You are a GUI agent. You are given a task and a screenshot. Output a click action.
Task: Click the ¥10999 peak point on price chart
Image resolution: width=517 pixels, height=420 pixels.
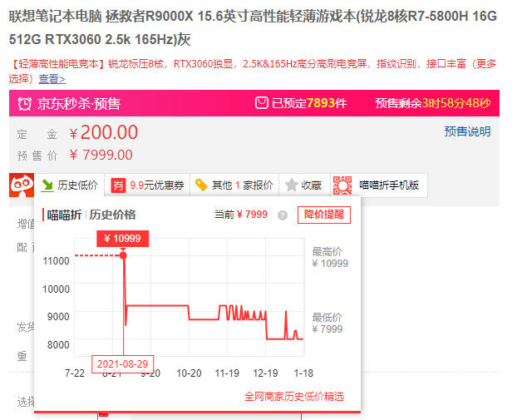tap(123, 255)
